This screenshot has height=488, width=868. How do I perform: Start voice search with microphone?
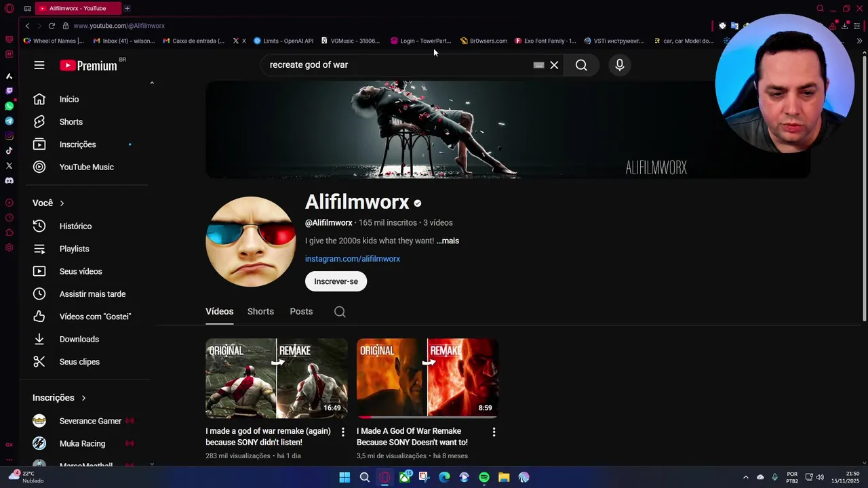tap(619, 65)
